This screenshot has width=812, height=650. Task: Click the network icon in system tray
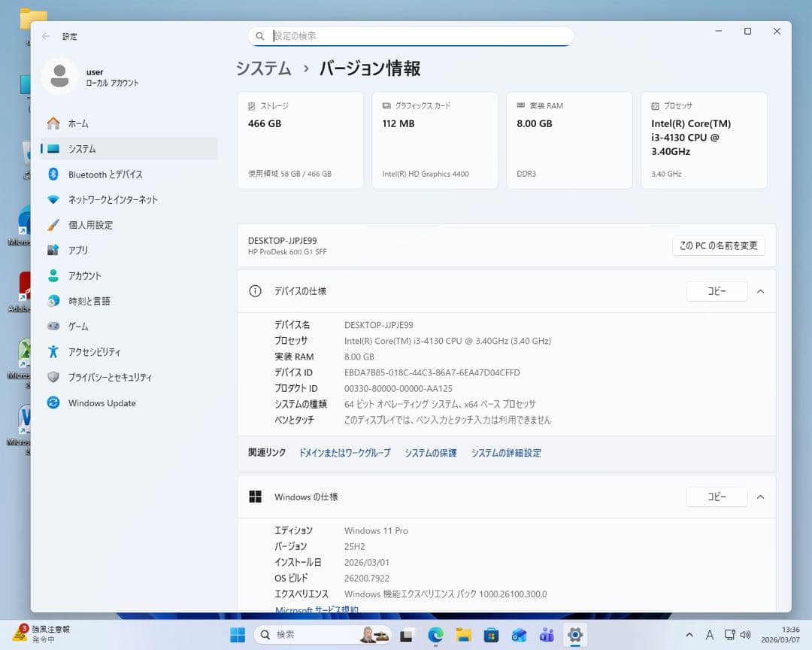[x=729, y=634]
